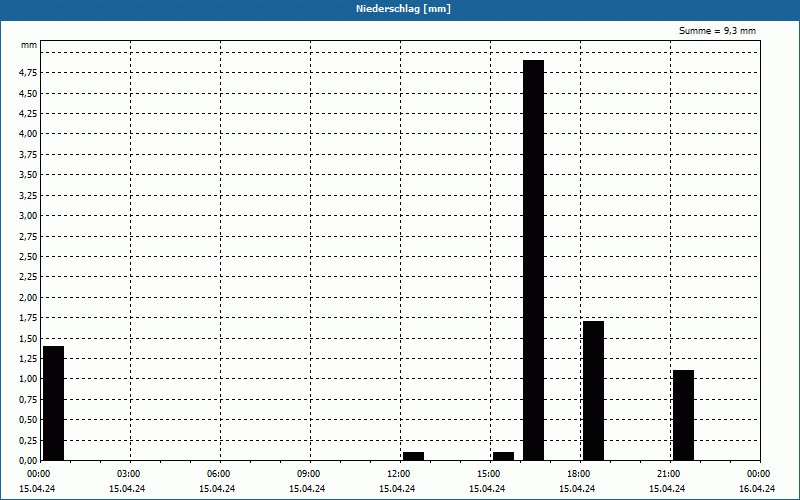
Task: Click the 1,00 y-axis value
Action: [28, 379]
